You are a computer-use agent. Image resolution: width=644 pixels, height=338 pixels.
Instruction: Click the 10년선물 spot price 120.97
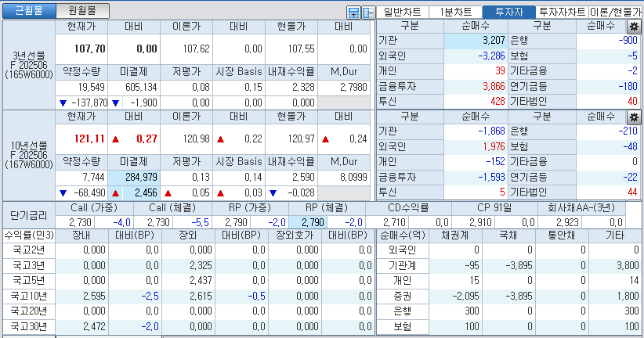coord(301,138)
